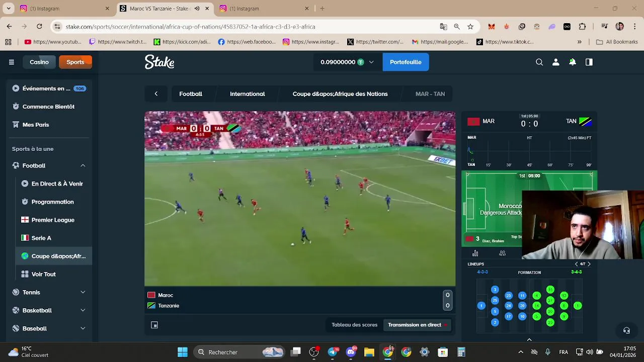Show hidden system tray icons
This screenshot has height=362, width=644.
(521, 352)
